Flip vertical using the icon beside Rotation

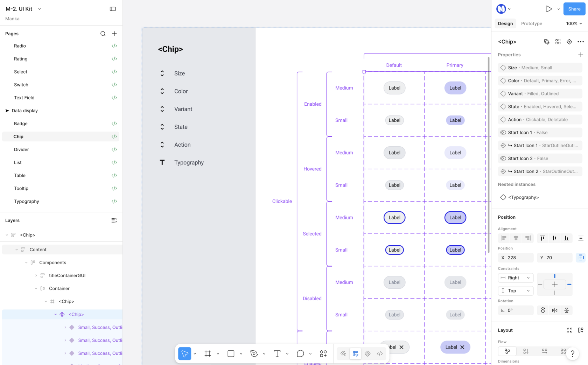(567, 310)
